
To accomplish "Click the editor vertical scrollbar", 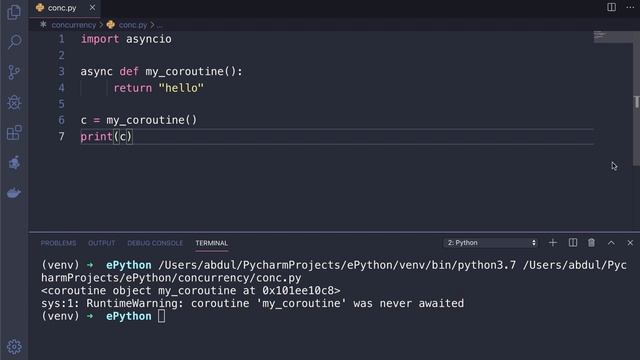I will point(636,98).
